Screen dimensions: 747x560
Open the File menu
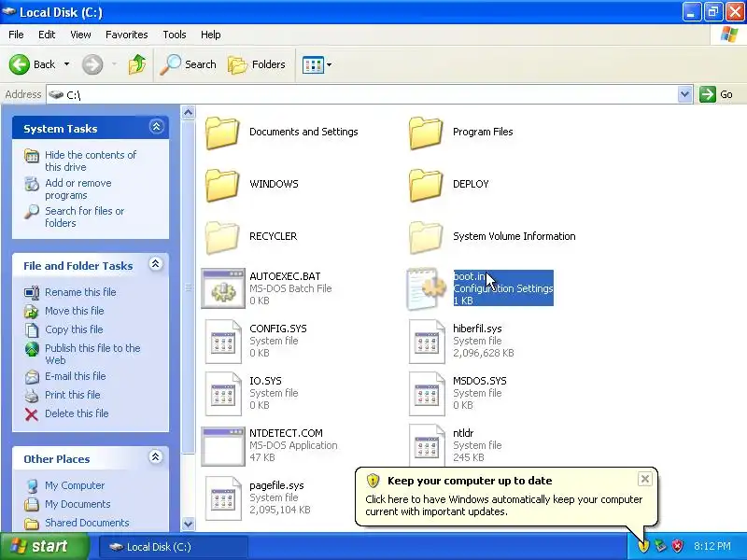(x=16, y=35)
